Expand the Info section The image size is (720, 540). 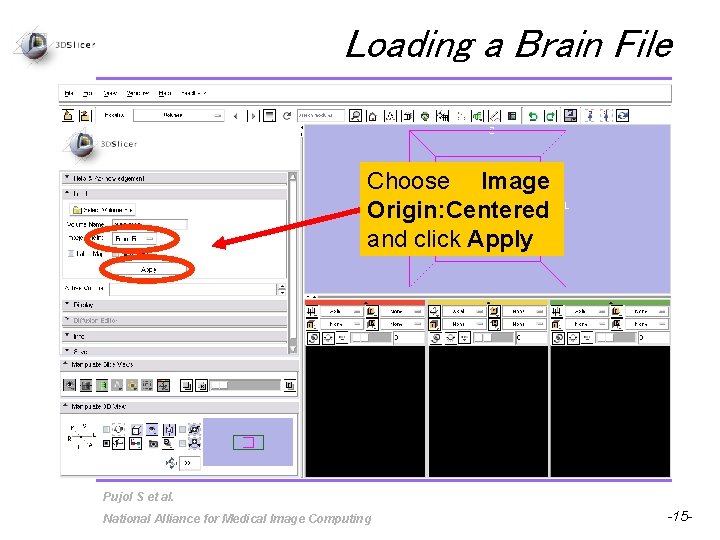tap(175, 336)
